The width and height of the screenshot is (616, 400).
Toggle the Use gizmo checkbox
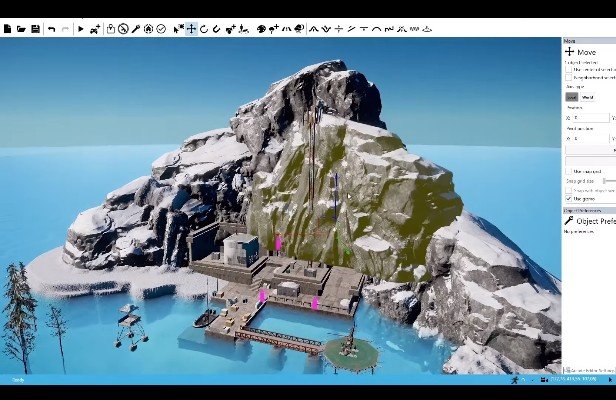pyautogui.click(x=569, y=199)
